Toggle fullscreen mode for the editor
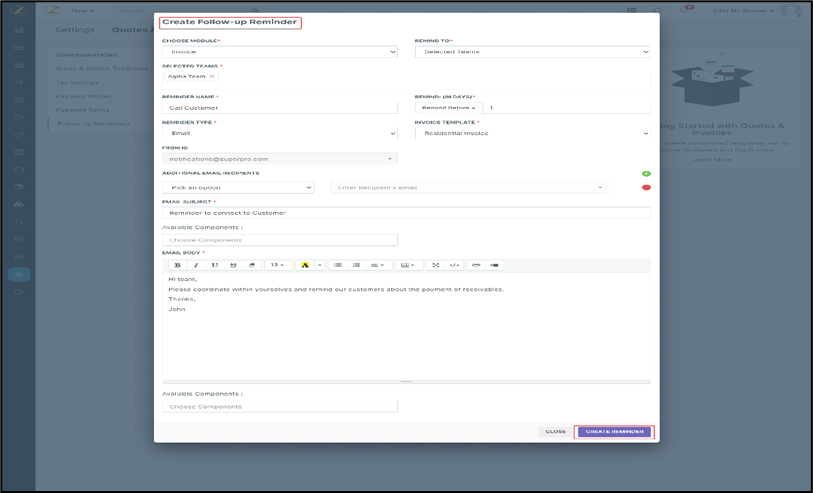813x493 pixels. (436, 265)
